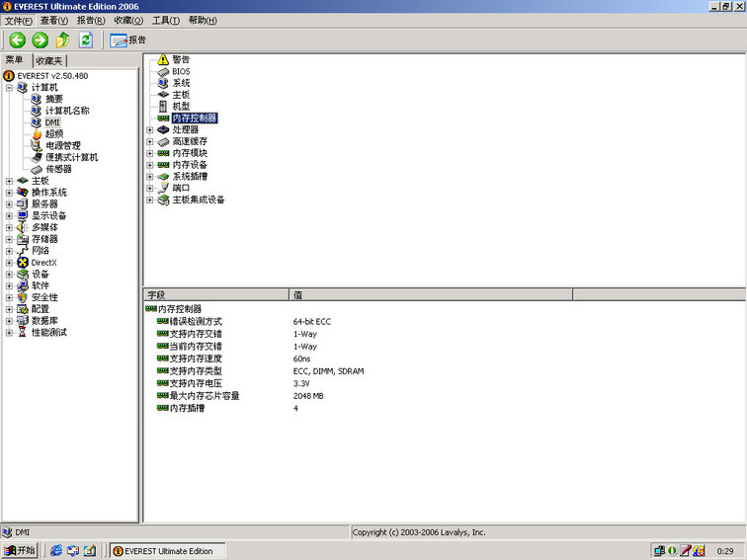The height and width of the screenshot is (560, 747).
Task: Expand 处理器 in the DMI list
Action: pyautogui.click(x=149, y=130)
